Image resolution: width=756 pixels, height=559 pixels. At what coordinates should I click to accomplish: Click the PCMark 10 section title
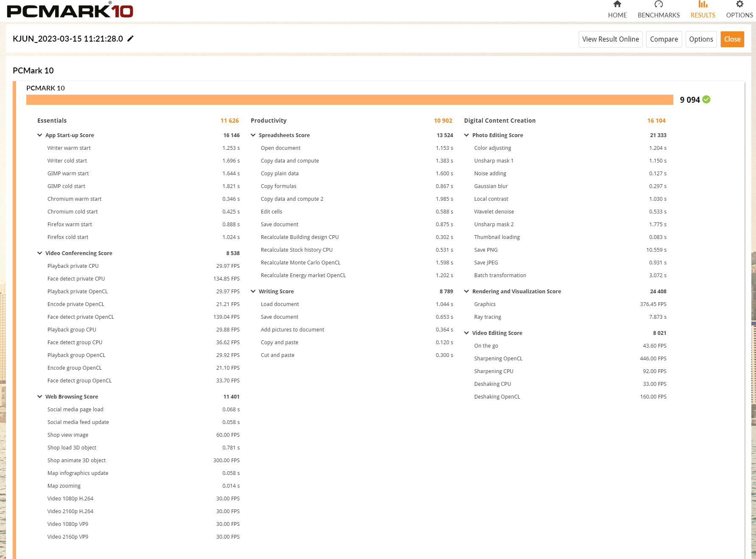tap(33, 70)
